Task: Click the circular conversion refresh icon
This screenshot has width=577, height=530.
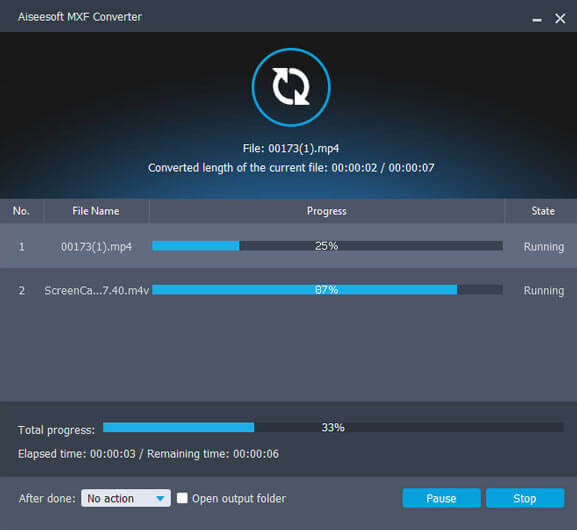Action: [291, 87]
